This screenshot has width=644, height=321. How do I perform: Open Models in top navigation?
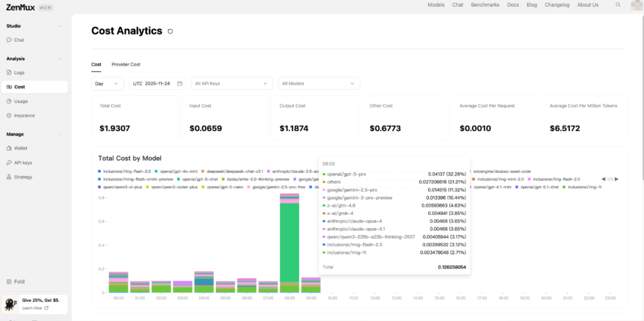[x=436, y=5]
